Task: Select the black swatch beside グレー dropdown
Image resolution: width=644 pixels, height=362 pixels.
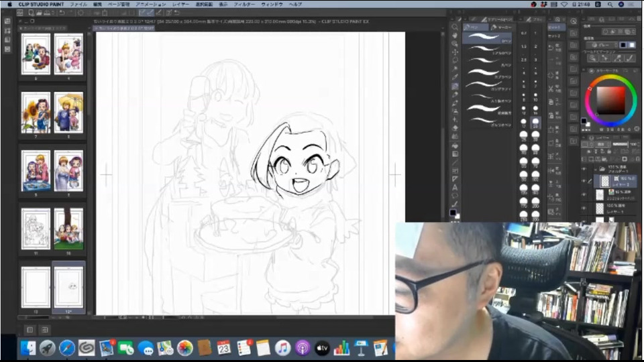Action: click(623, 45)
